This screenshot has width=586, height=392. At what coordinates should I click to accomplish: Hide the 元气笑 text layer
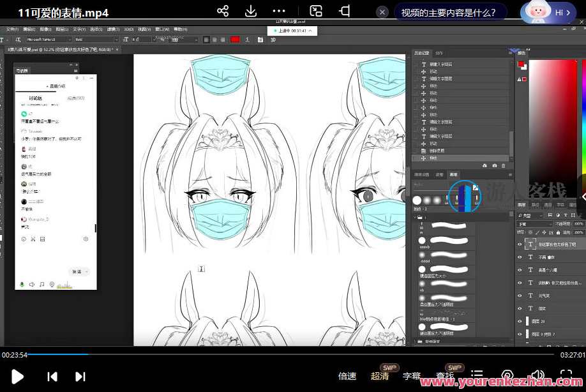pyautogui.click(x=520, y=296)
